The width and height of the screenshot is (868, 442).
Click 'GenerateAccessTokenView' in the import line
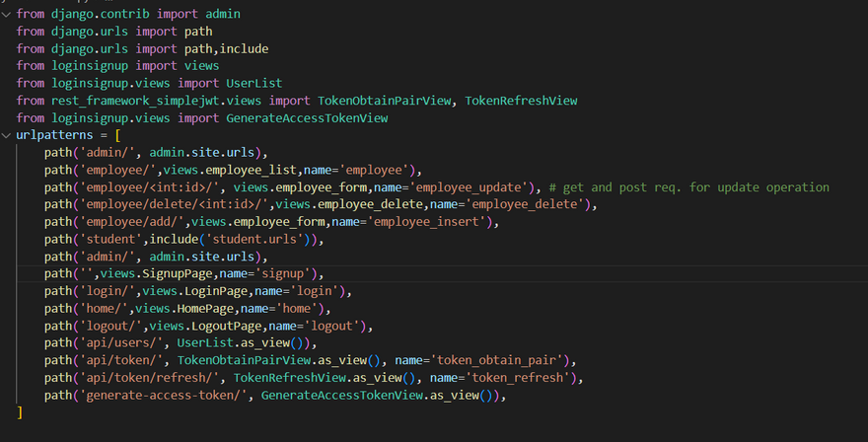[x=307, y=118]
